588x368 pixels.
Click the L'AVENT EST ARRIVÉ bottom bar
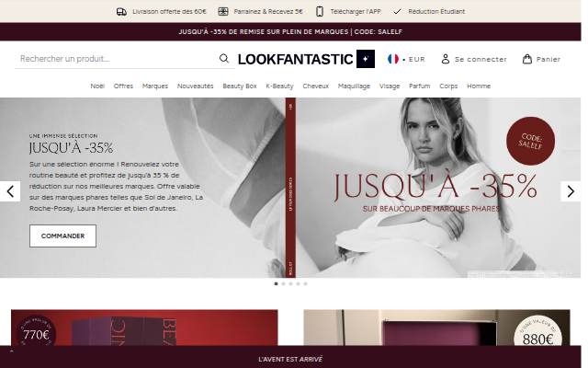290,359
